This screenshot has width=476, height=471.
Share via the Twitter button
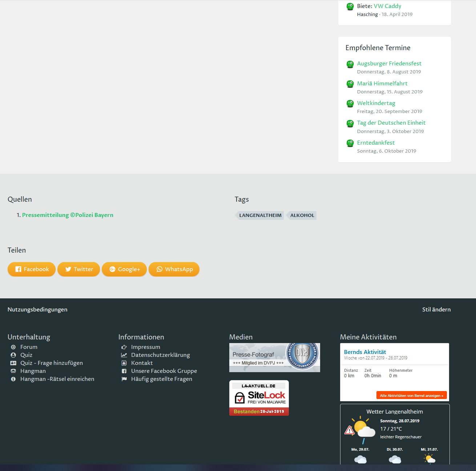click(78, 269)
